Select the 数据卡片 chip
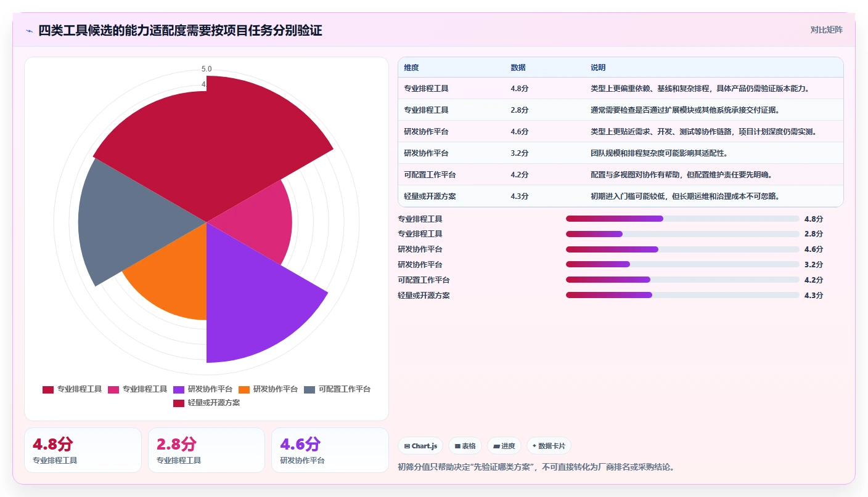868x497 pixels. click(x=549, y=446)
